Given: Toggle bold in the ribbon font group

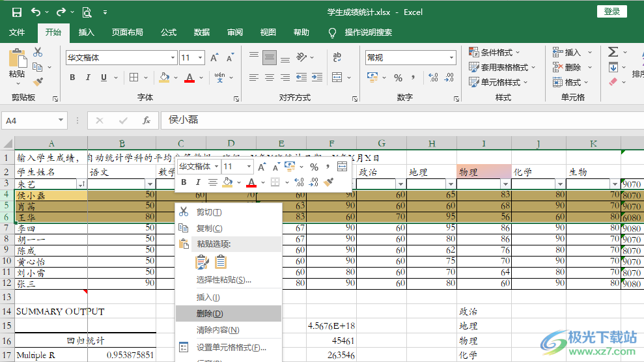Looking at the screenshot, I should click(72, 77).
